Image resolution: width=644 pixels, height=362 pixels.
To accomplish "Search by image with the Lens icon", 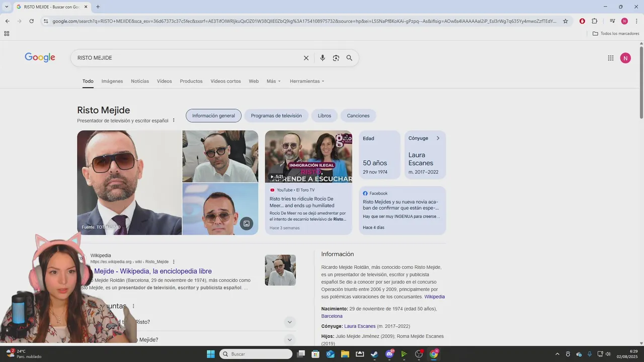I will point(336,58).
